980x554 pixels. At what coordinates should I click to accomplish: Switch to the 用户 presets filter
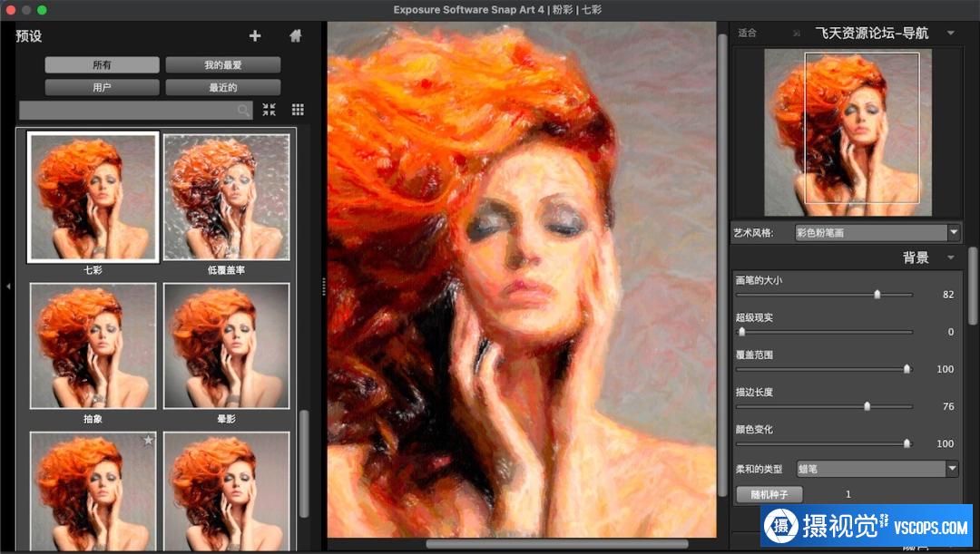(102, 87)
